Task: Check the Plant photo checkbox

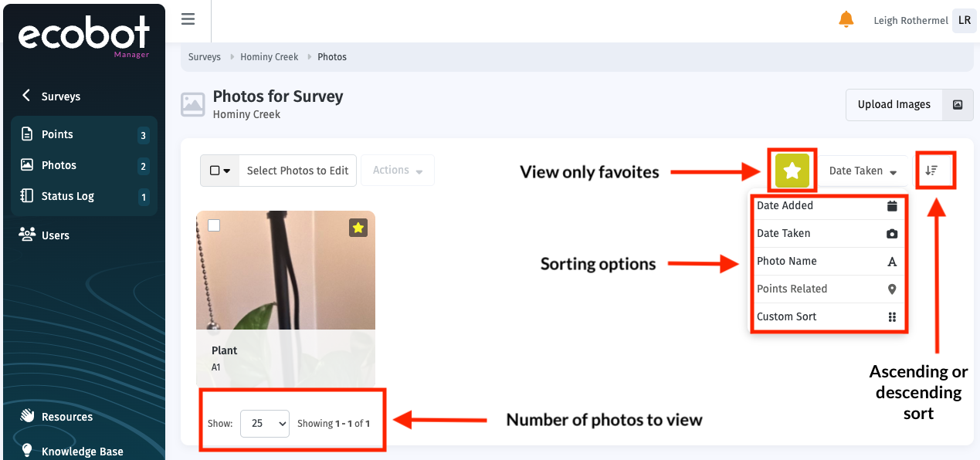Action: click(215, 225)
